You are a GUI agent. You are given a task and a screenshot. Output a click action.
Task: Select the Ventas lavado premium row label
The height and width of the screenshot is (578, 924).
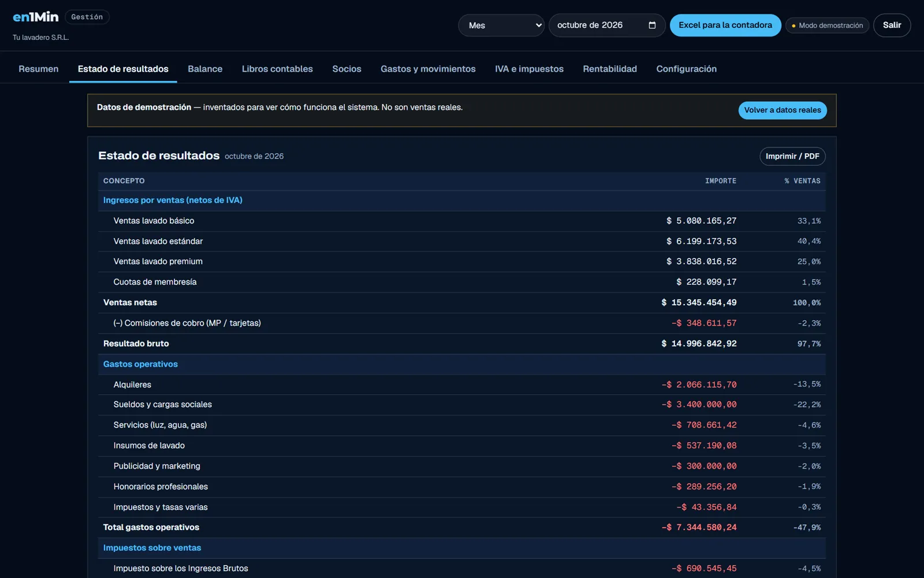[158, 261]
